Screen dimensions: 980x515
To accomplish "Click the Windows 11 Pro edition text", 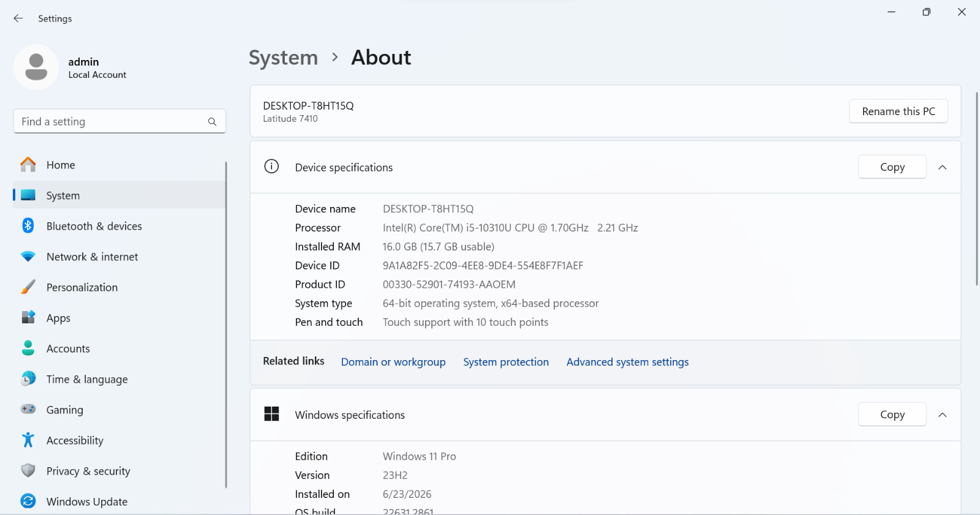I will coord(420,456).
